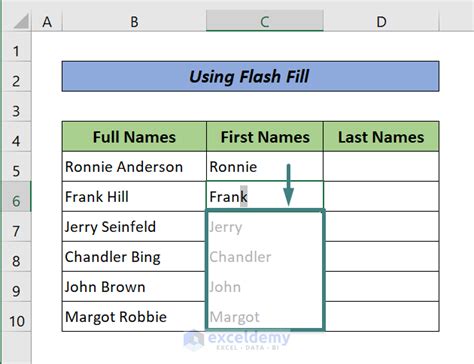Click the 'Full Names' header cell
This screenshot has width=474, height=364.
[134, 137]
